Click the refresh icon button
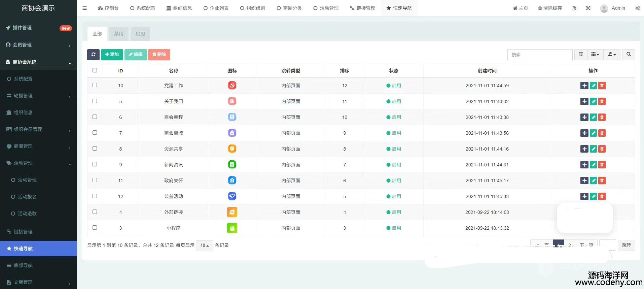Screen dimensions: 644x289 click(x=93, y=55)
